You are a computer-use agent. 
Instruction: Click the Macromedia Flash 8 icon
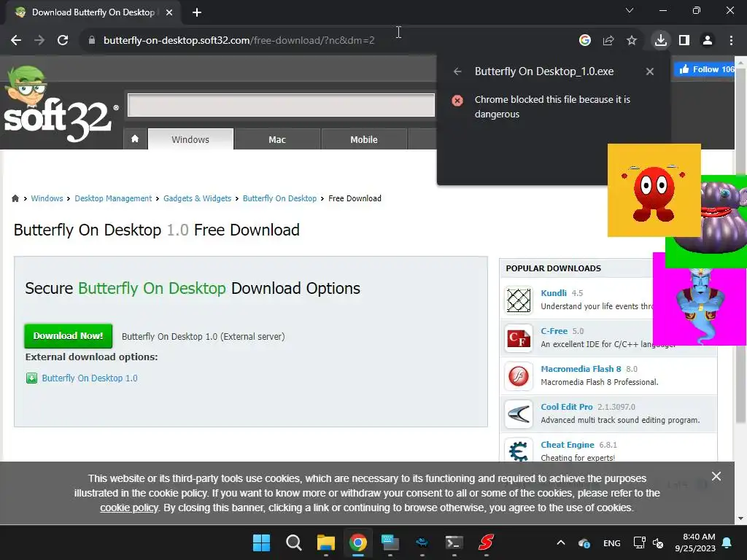pyautogui.click(x=519, y=376)
